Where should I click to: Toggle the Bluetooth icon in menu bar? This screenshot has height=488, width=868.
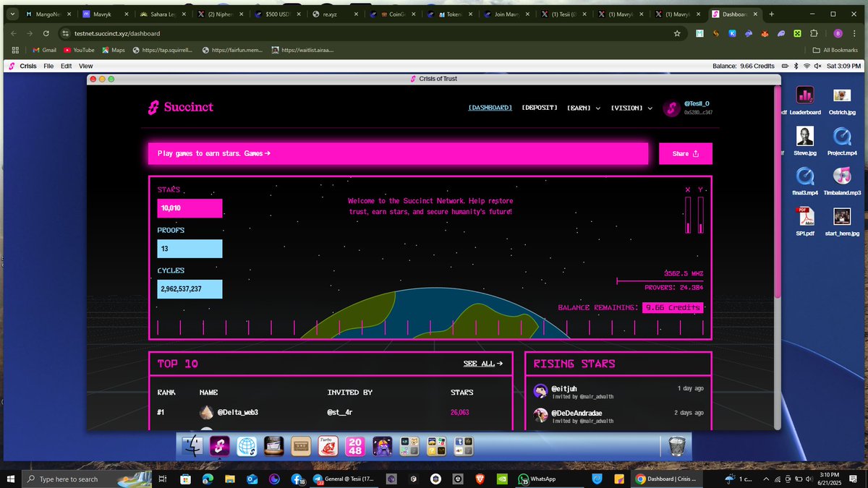point(794,66)
